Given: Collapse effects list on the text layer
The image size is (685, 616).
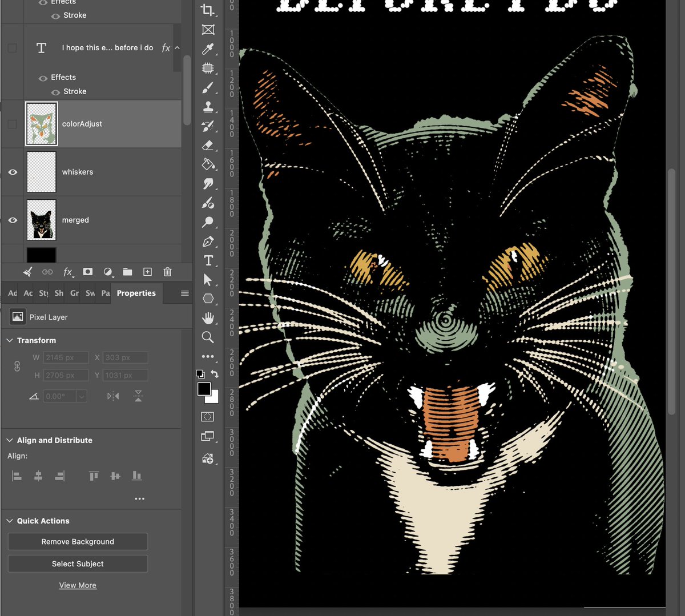Looking at the screenshot, I should tap(177, 48).
